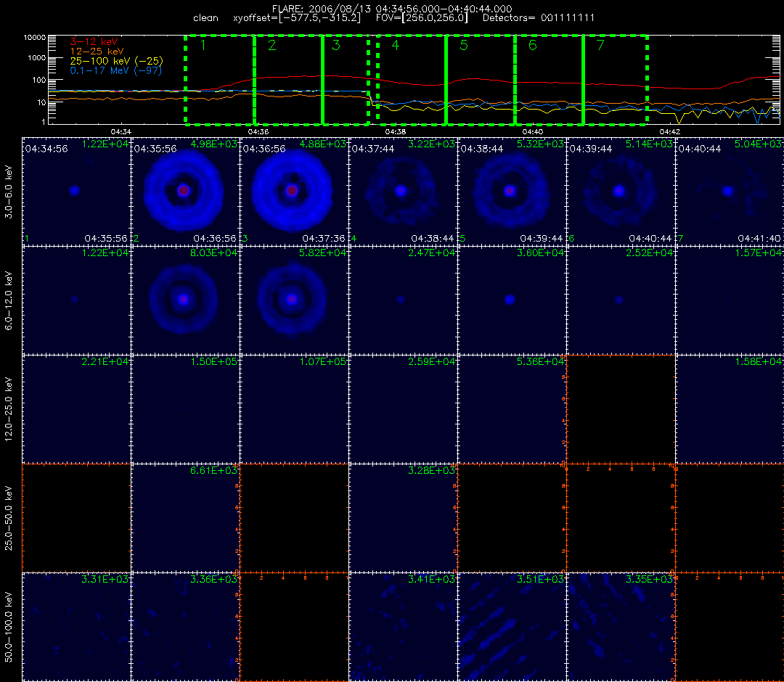Screen dimensions: 784x682
Task: Open the 50-100 keV image peaking at 3.41E+03
Action: click(403, 627)
